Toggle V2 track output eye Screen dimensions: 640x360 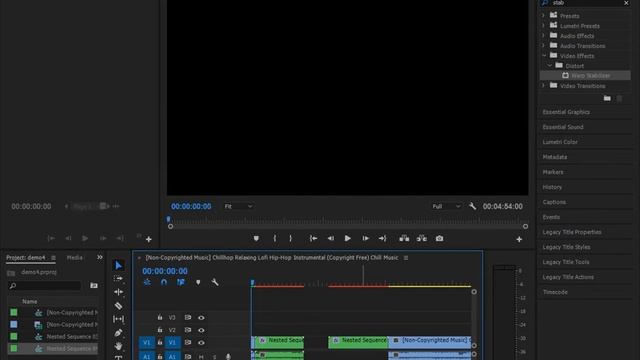[x=201, y=330]
